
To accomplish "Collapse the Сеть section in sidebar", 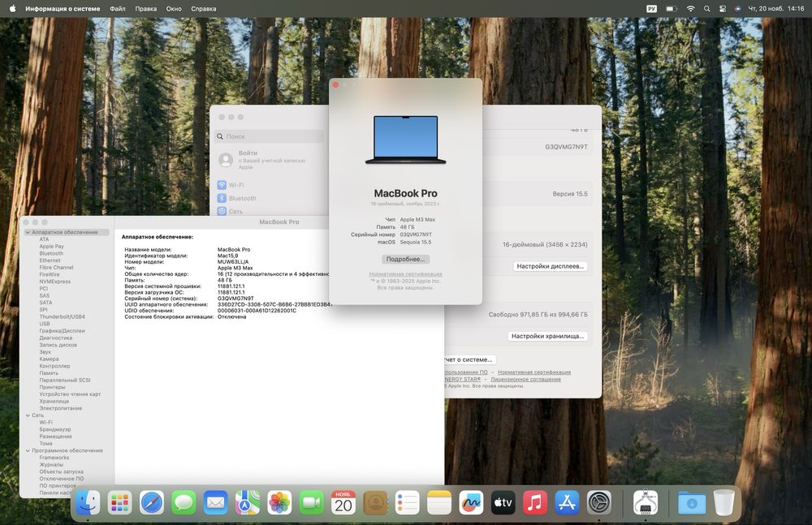I will (28, 415).
